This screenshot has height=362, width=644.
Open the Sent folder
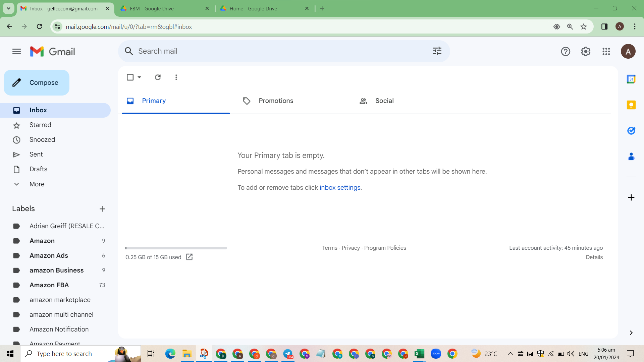(55, 155)
